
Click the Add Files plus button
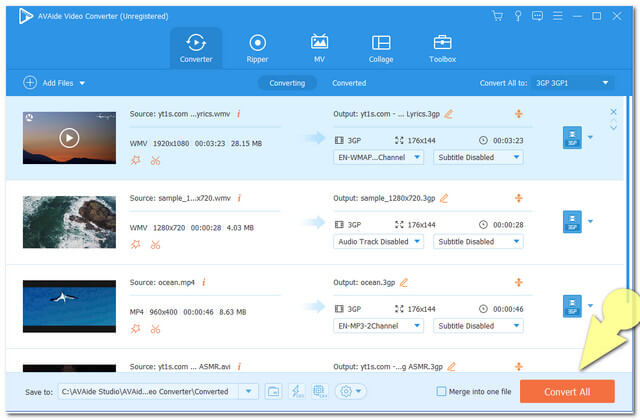[30, 82]
